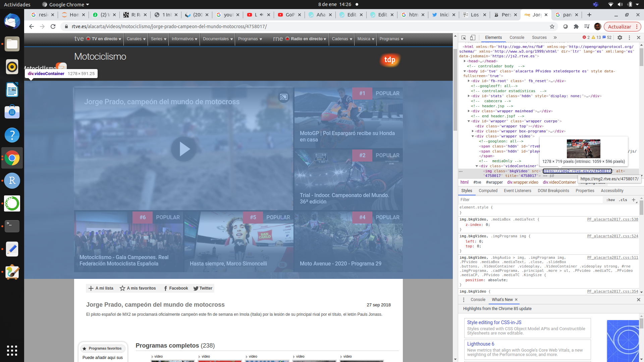644x362 pixels.
Task: Bookmark this page with the star icon
Action: point(552,26)
